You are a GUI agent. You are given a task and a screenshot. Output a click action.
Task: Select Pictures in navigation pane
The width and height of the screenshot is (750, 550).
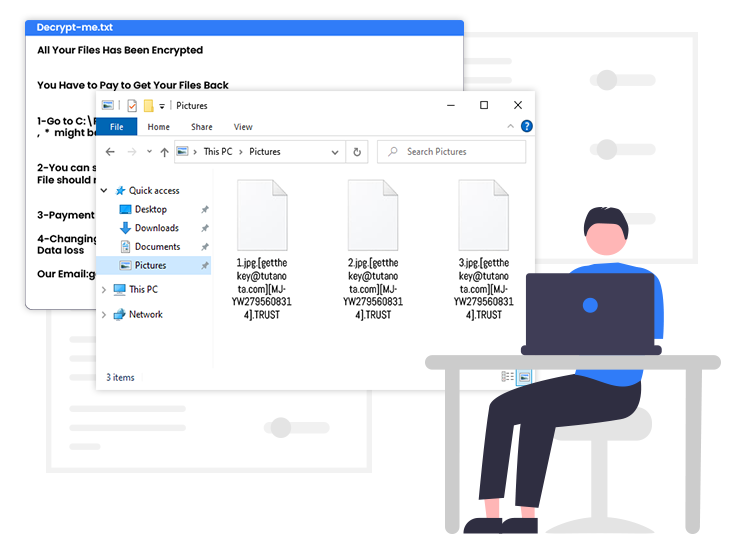click(x=153, y=265)
